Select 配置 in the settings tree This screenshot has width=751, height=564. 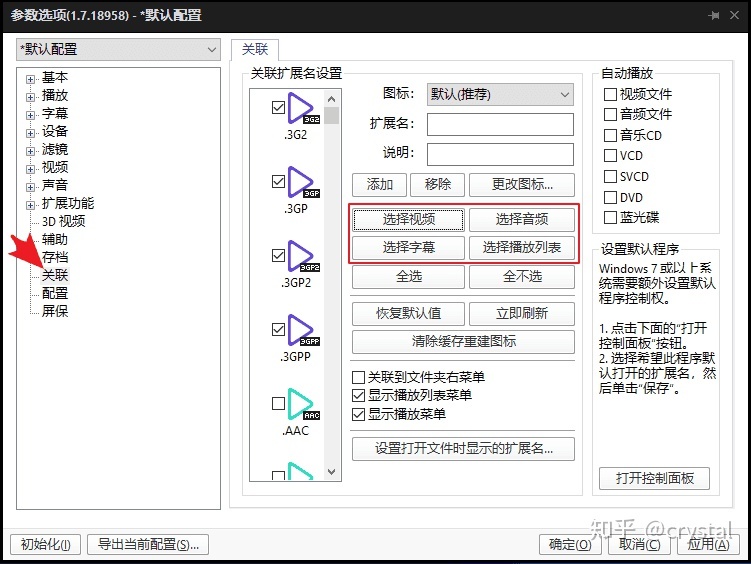point(55,293)
